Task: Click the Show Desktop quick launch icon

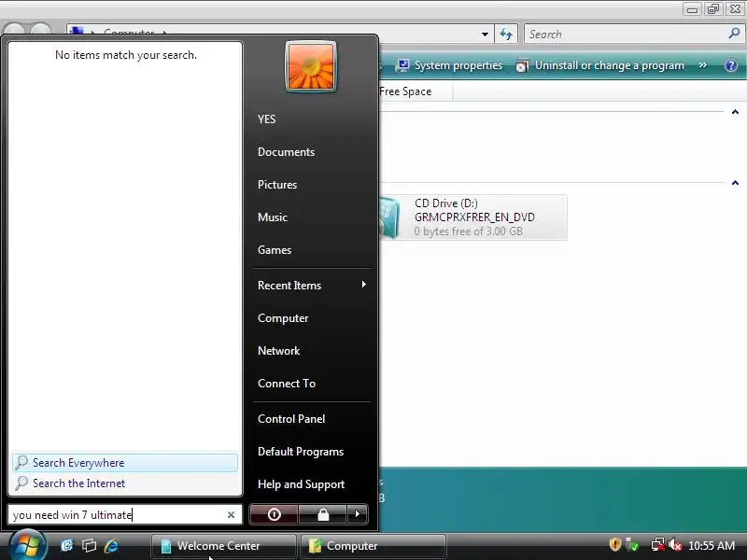Action: (x=67, y=546)
